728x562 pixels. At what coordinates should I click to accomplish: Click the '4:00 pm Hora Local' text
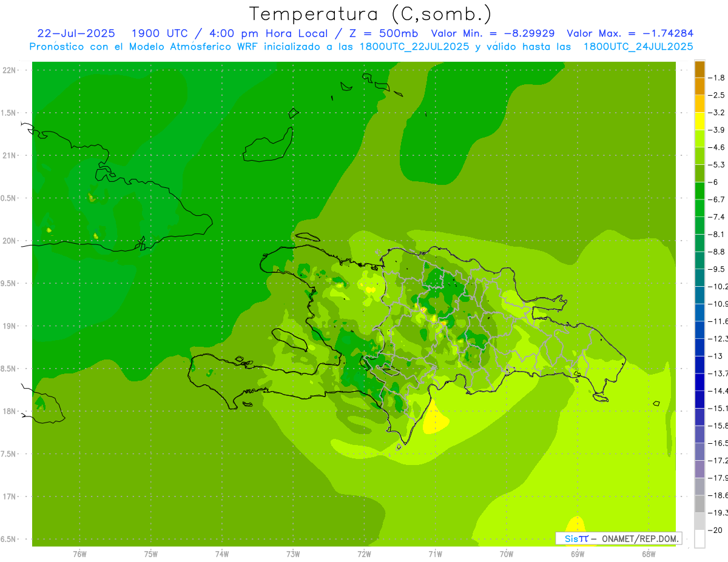(268, 33)
